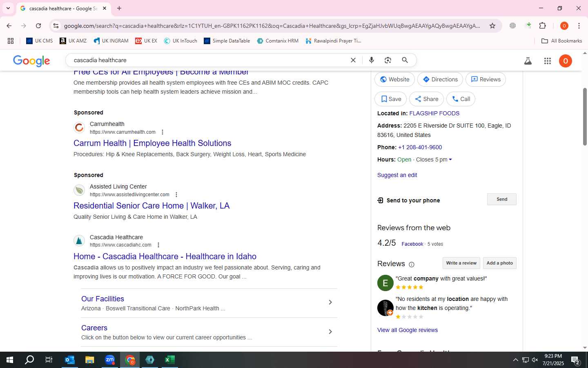Click Suggest an edit
The height and width of the screenshot is (368, 588).
(397, 175)
